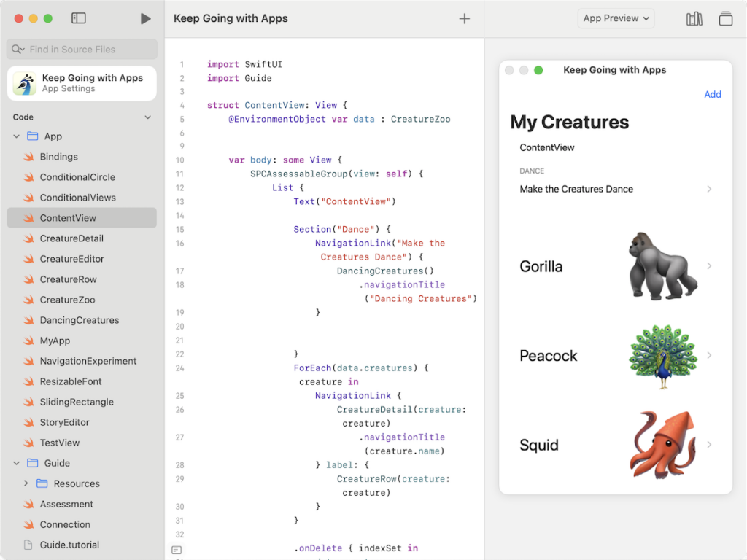This screenshot has width=747, height=560.
Task: Open the DancingCreatures Swift file
Action: [79, 320]
